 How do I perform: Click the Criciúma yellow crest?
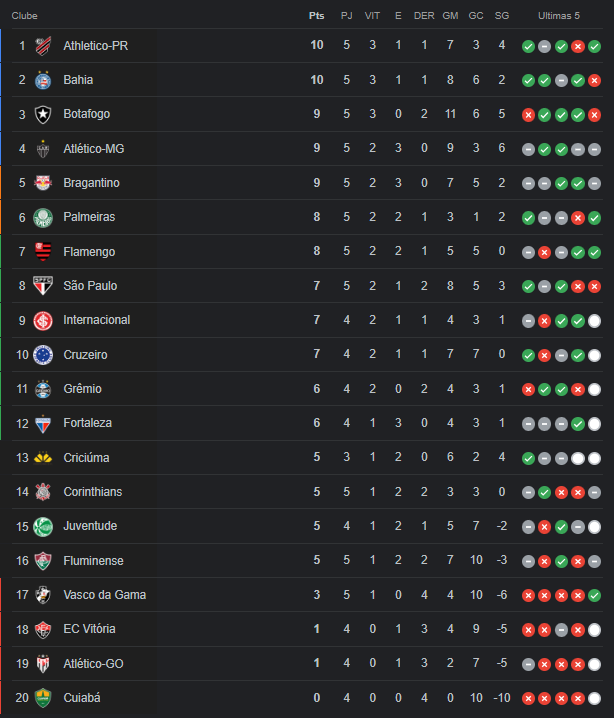[x=43, y=457]
